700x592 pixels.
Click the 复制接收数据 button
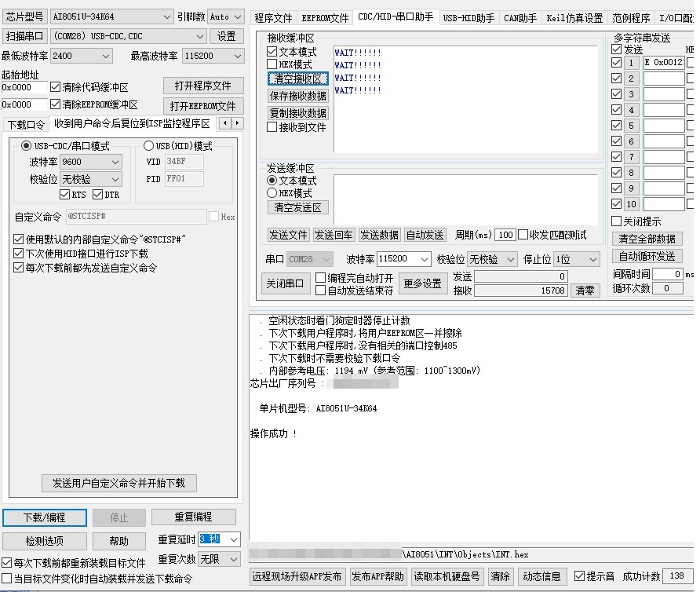(297, 112)
